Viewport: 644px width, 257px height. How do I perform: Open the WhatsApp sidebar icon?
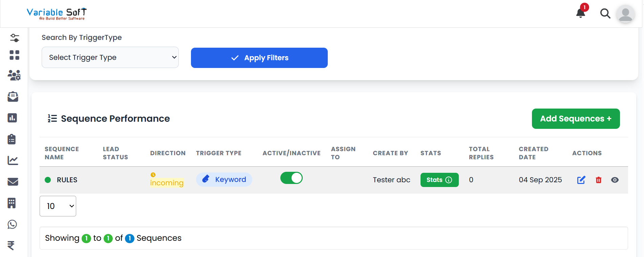[13, 224]
